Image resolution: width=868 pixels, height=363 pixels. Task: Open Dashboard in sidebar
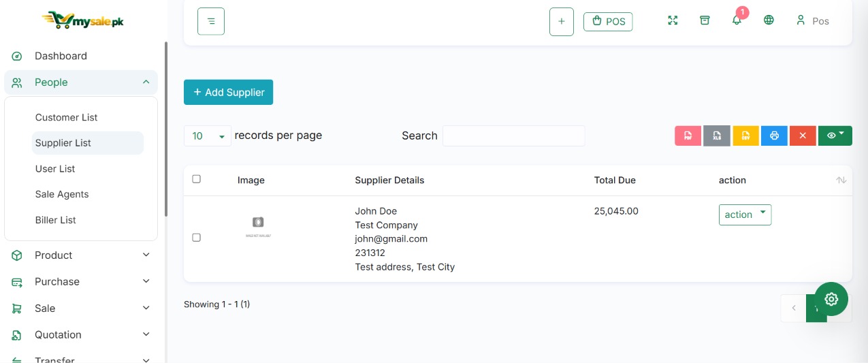(x=61, y=56)
